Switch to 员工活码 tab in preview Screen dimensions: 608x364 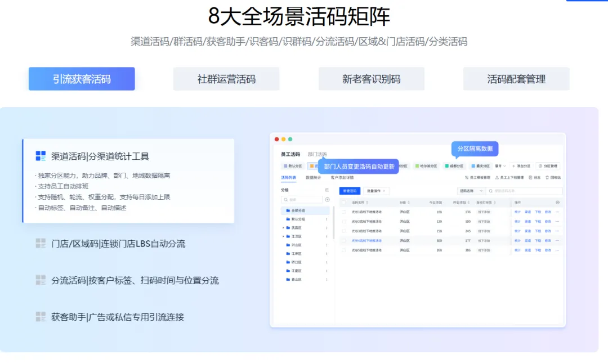(x=290, y=154)
